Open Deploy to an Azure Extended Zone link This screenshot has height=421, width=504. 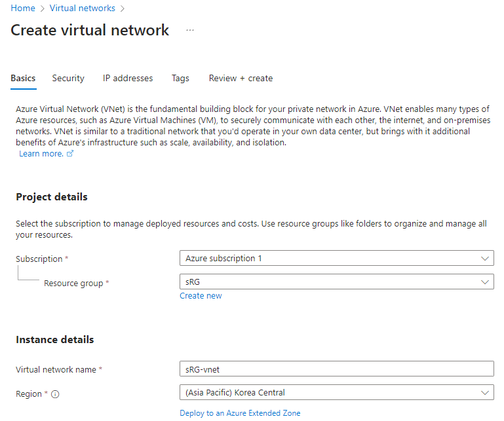(x=240, y=413)
